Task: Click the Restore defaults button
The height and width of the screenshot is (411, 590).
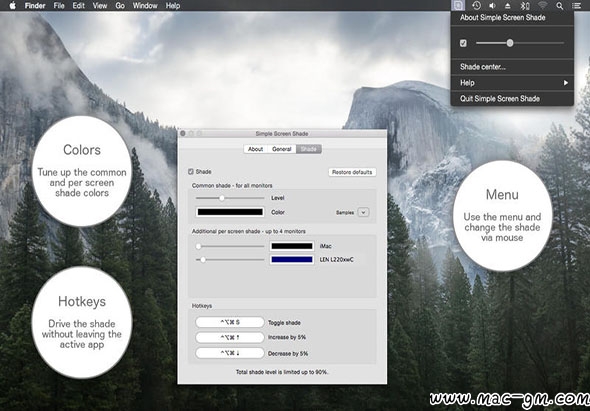Action: click(352, 172)
